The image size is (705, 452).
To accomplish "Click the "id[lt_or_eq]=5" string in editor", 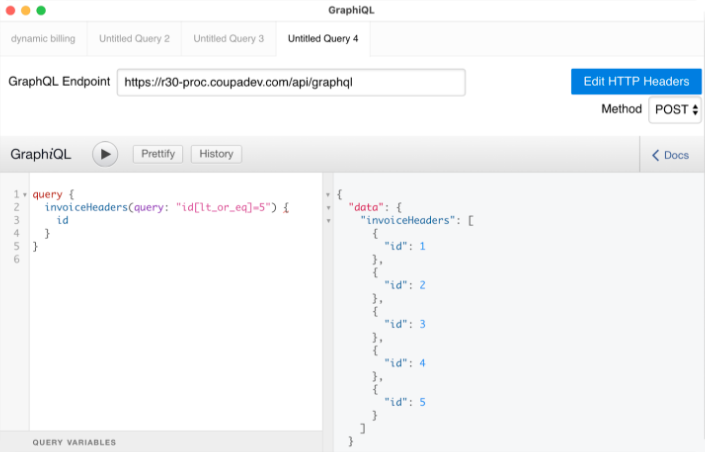I will coord(223,207).
